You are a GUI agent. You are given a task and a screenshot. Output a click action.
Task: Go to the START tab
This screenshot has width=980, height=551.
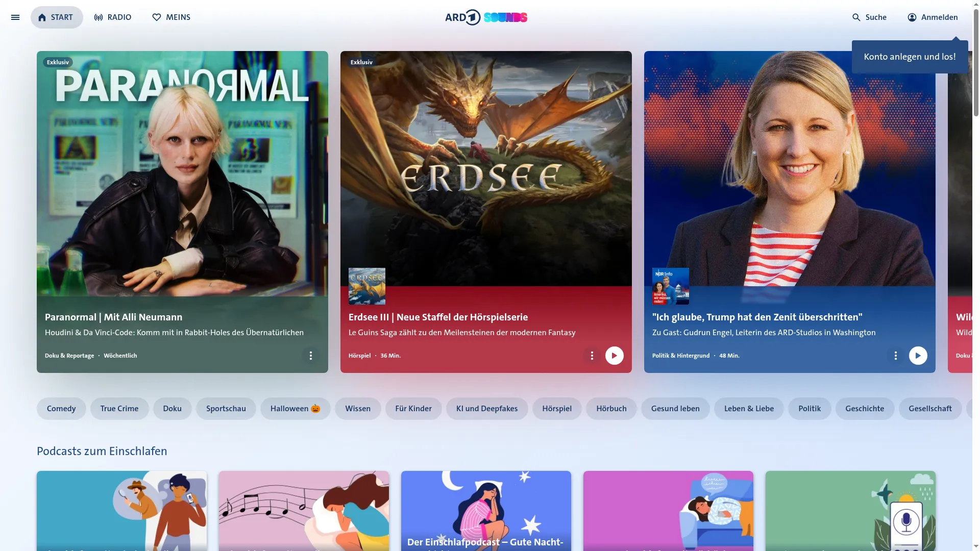tap(56, 17)
